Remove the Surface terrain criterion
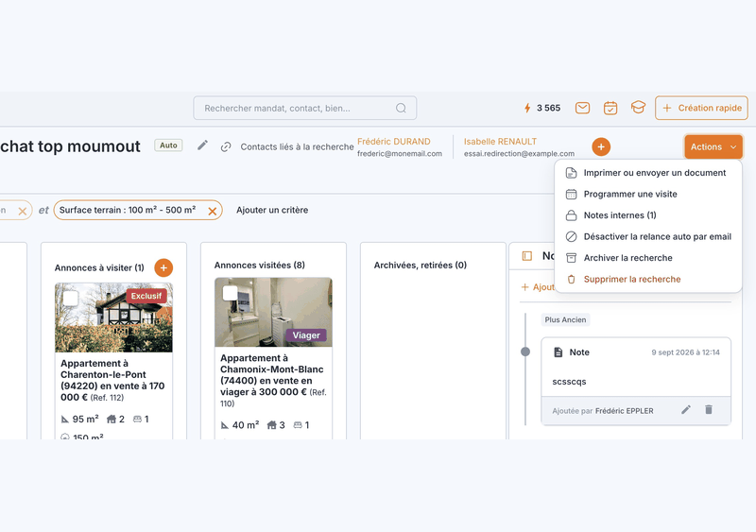Image resolution: width=756 pixels, height=532 pixels. (x=212, y=211)
